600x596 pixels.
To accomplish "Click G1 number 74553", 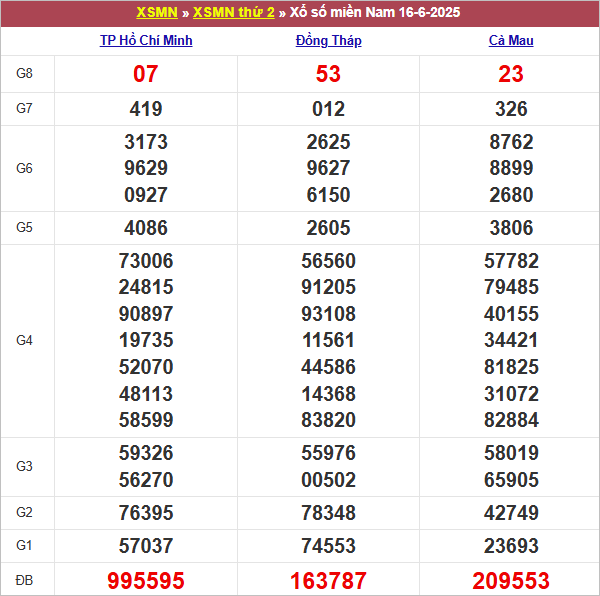I will coord(328,546).
